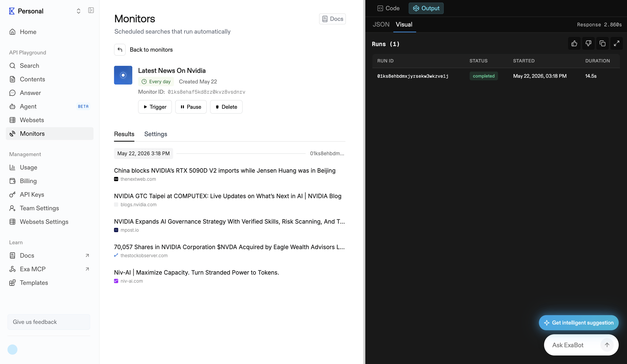The height and width of the screenshot is (364, 627).
Task: Open external link arrow beside sidebar Docs
Action: (87, 255)
